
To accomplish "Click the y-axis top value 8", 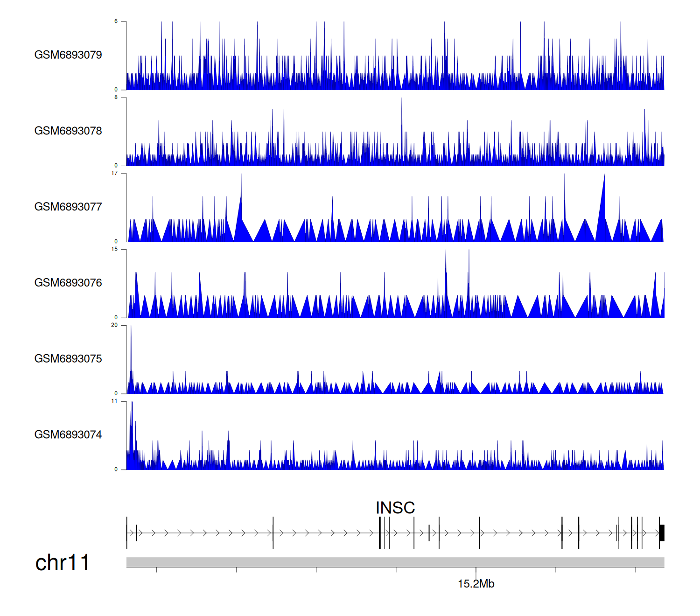I will (116, 98).
